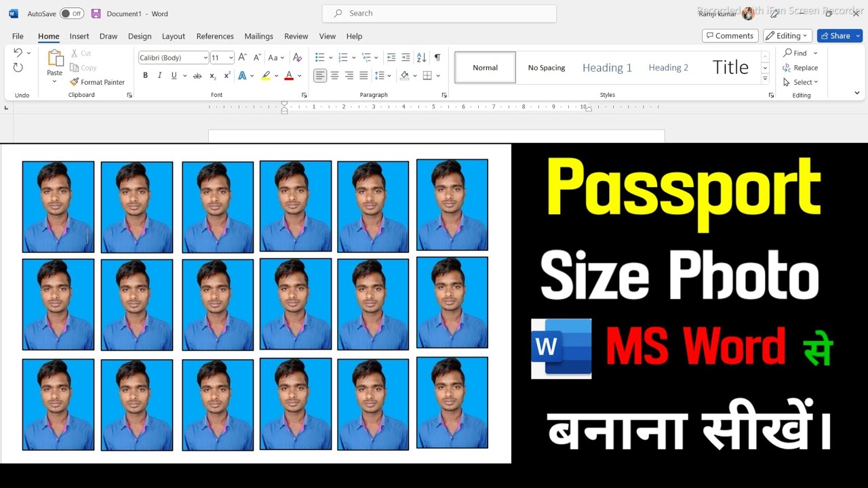Save the document using the floppy icon

pyautogui.click(x=96, y=14)
